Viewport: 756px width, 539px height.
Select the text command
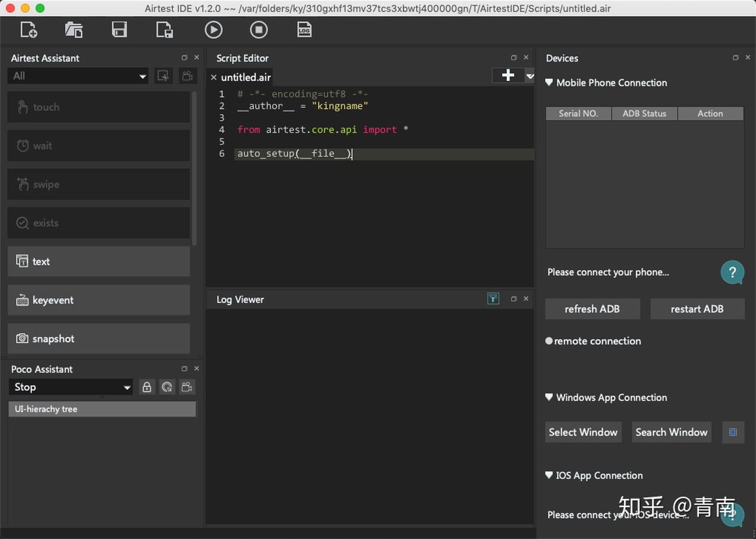(99, 262)
